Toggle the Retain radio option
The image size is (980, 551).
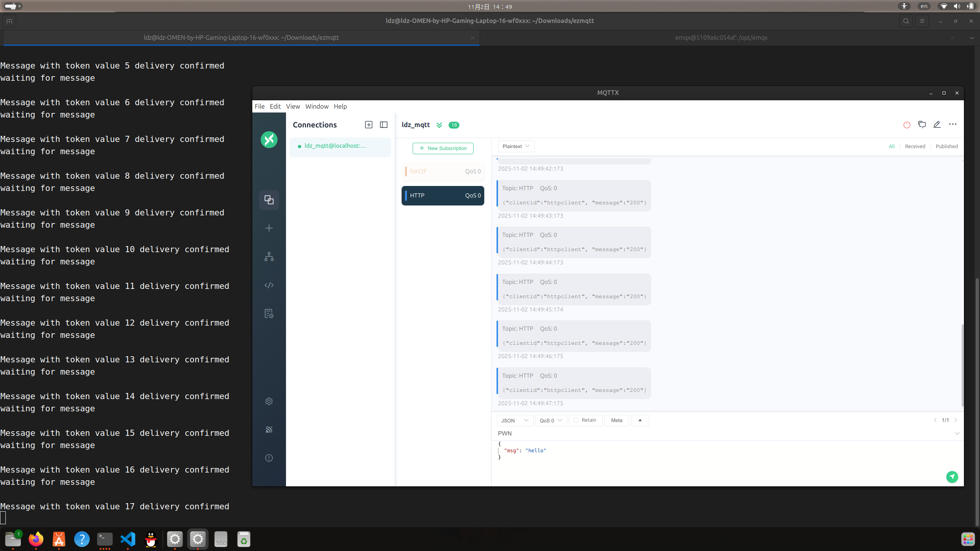pos(576,420)
